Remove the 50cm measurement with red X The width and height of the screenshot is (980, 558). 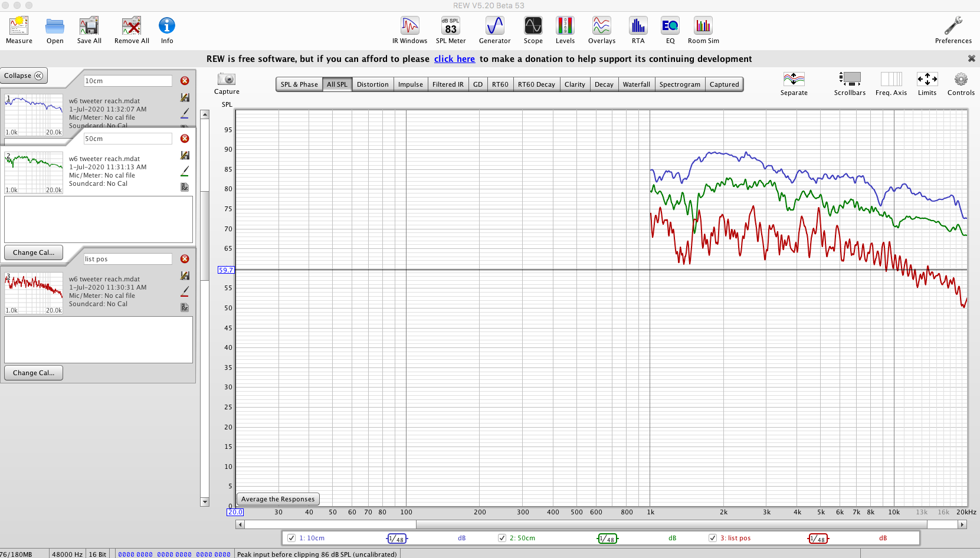click(185, 139)
